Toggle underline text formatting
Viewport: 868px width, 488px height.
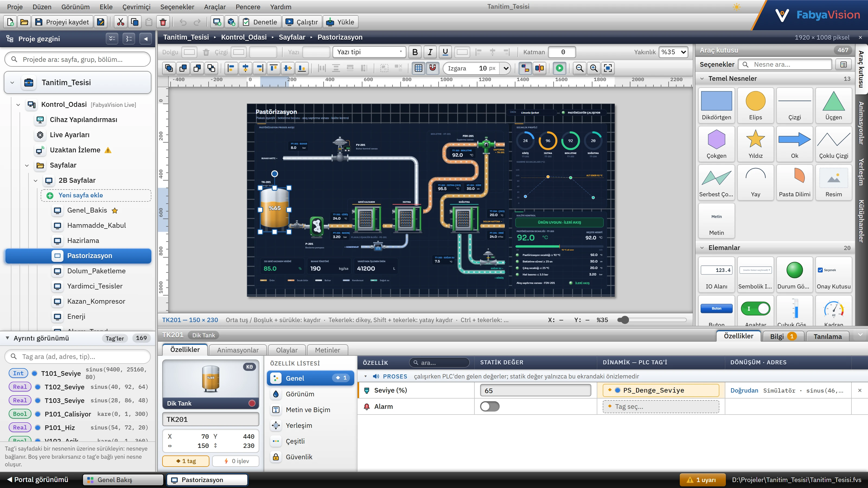pyautogui.click(x=445, y=52)
